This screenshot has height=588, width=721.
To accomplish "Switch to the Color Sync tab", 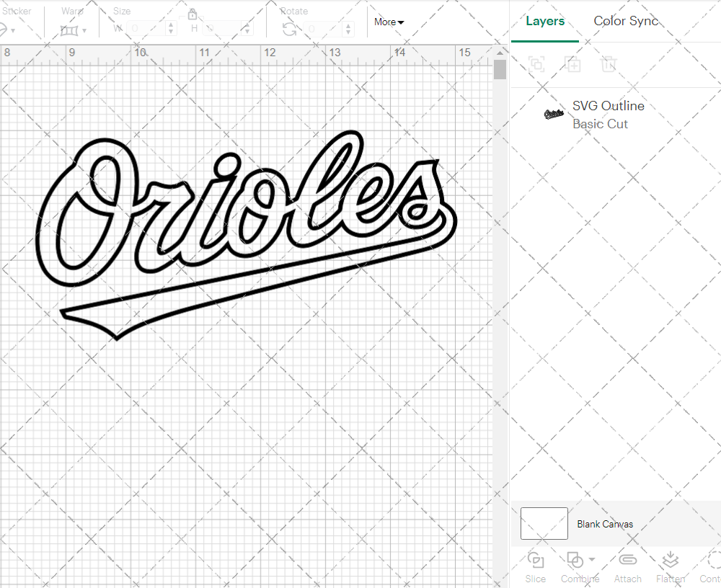I will pos(626,21).
